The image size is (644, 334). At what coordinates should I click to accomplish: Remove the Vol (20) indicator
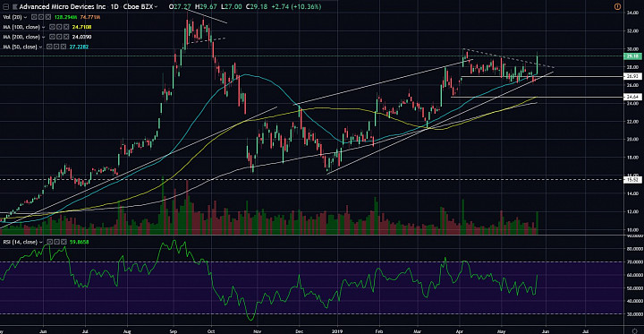click(x=48, y=17)
